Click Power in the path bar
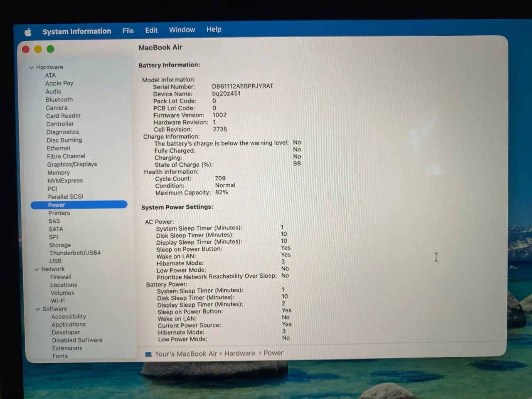532x399 pixels. tap(273, 353)
